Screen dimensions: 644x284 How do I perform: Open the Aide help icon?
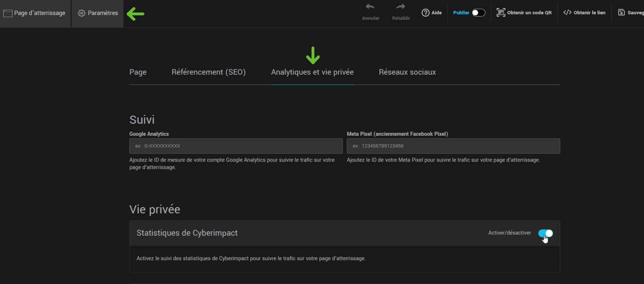(x=425, y=13)
